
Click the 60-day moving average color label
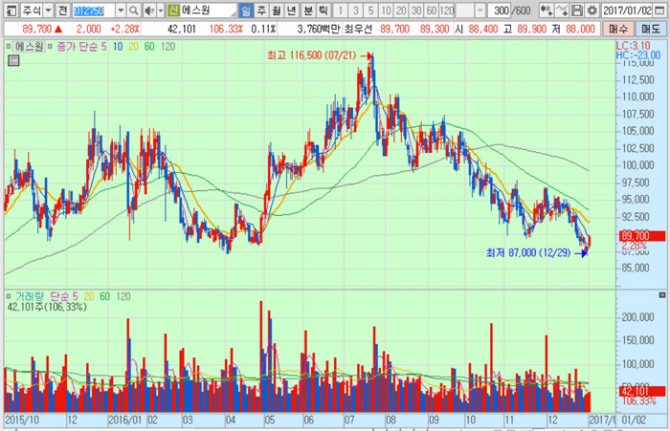(x=149, y=47)
